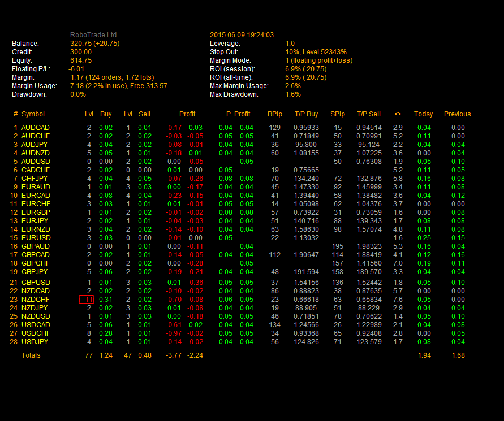Screen dimensions: 504x421
Task: Click the Today column header
Action: pyautogui.click(x=423, y=114)
